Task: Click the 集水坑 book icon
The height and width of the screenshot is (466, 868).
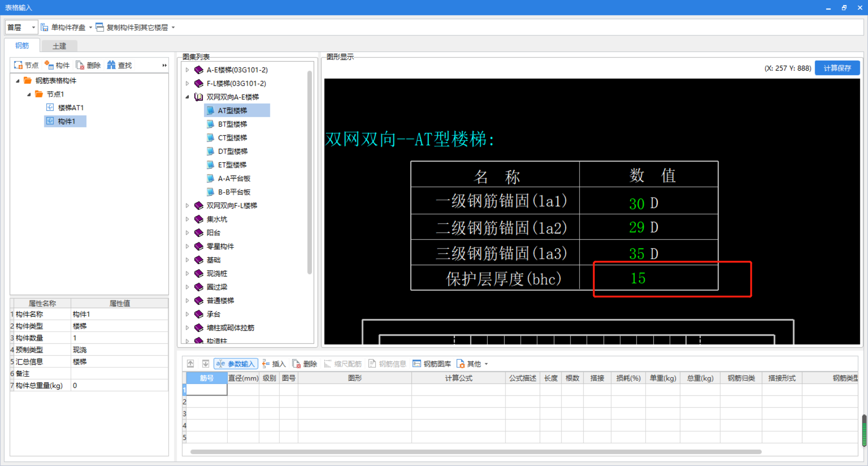Action: click(198, 219)
